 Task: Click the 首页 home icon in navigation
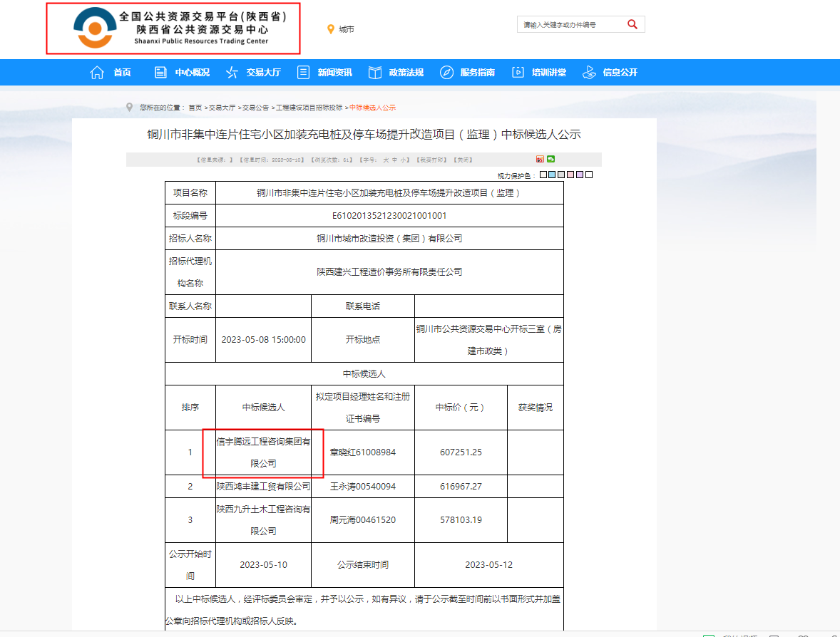pos(96,71)
